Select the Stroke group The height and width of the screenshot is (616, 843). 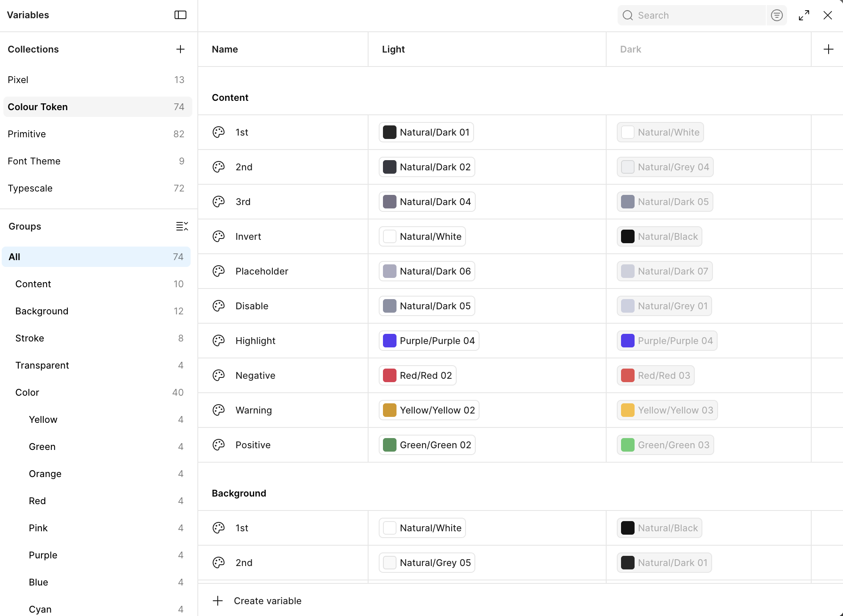tap(96, 338)
